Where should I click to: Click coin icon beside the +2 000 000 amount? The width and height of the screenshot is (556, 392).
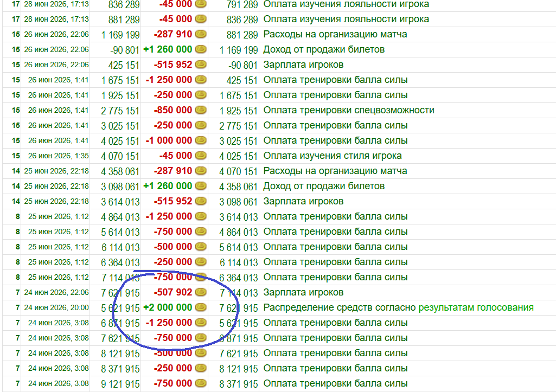[201, 307]
